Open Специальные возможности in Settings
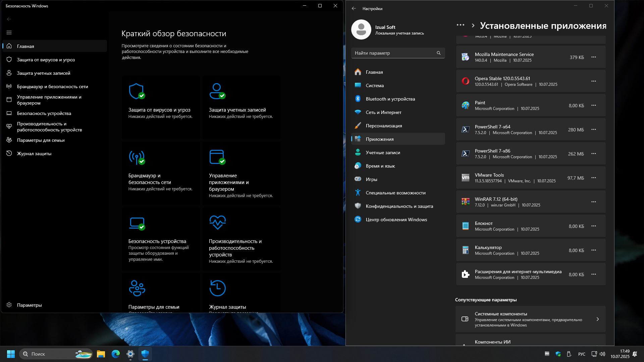Screen dimensions: 644x362 [x=398, y=193]
